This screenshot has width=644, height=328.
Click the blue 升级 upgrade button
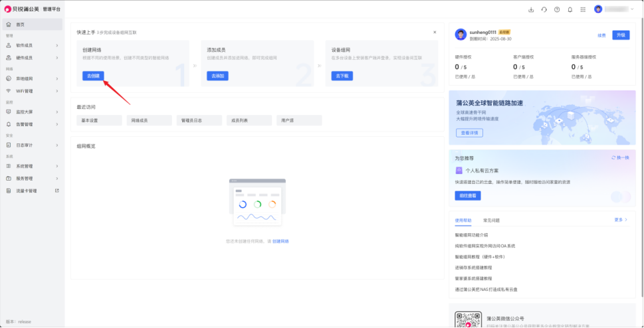(621, 35)
